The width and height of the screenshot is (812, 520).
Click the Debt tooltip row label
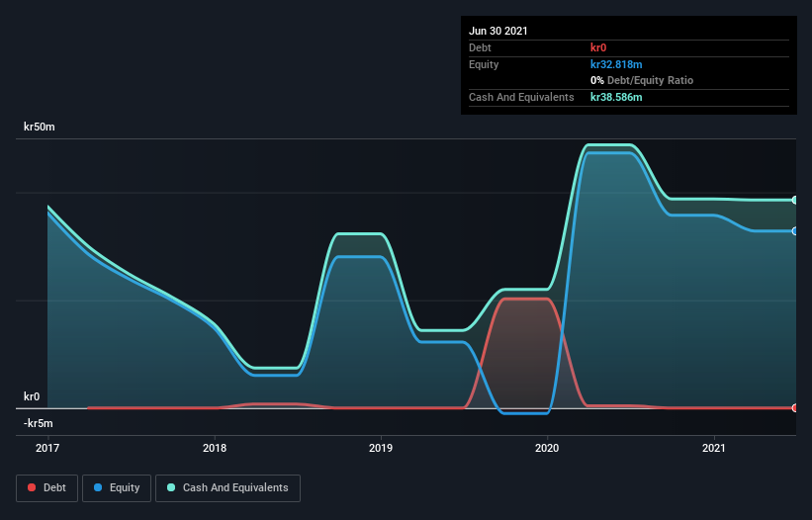pyautogui.click(x=480, y=47)
